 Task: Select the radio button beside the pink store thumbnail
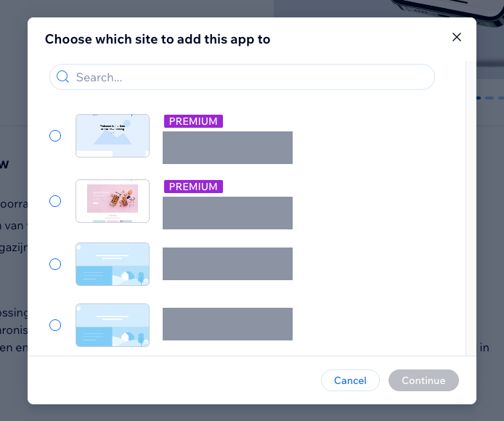point(55,201)
